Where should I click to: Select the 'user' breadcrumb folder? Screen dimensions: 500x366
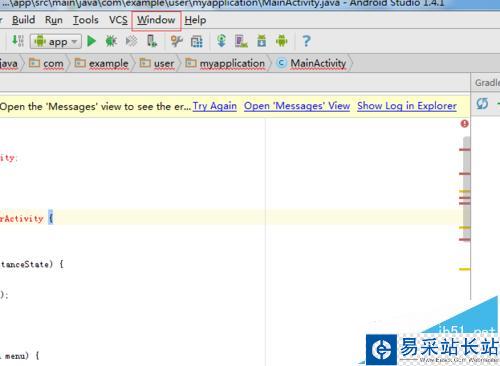pos(157,63)
